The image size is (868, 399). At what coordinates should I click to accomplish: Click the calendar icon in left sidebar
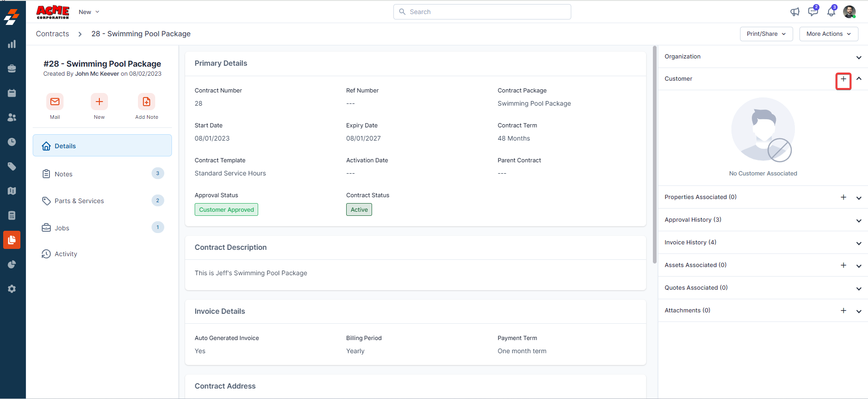click(x=12, y=93)
